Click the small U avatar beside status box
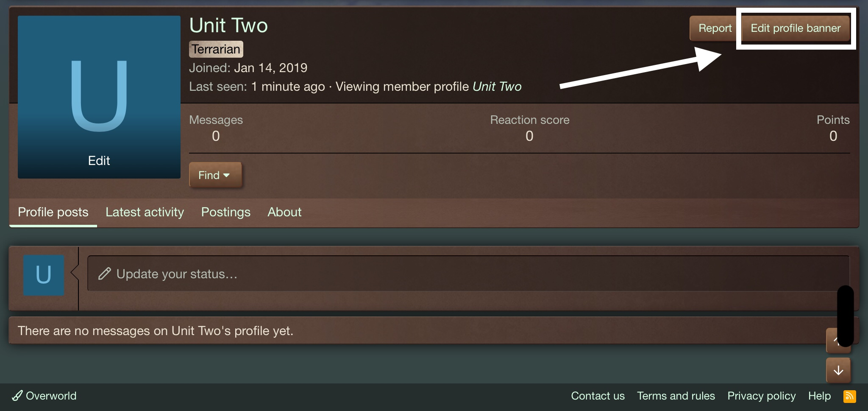Image resolution: width=868 pixels, height=411 pixels. [44, 275]
